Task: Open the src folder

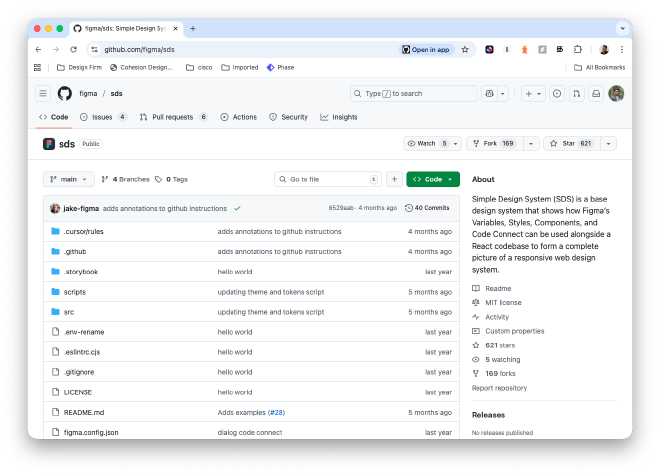Action: [x=69, y=312]
